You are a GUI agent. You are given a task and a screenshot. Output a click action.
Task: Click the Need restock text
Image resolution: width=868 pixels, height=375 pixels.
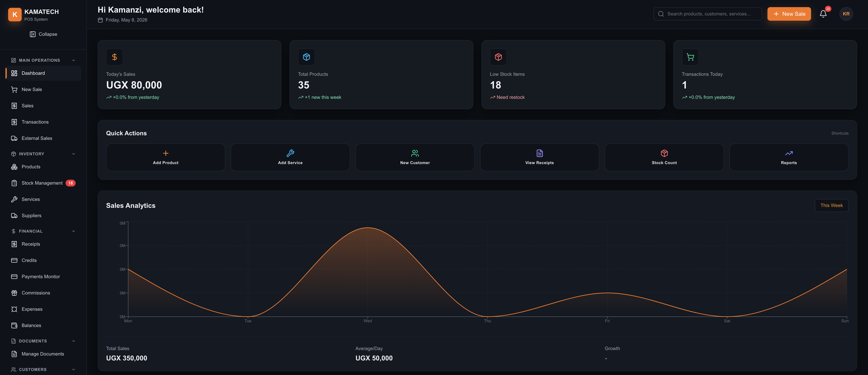pyautogui.click(x=510, y=97)
